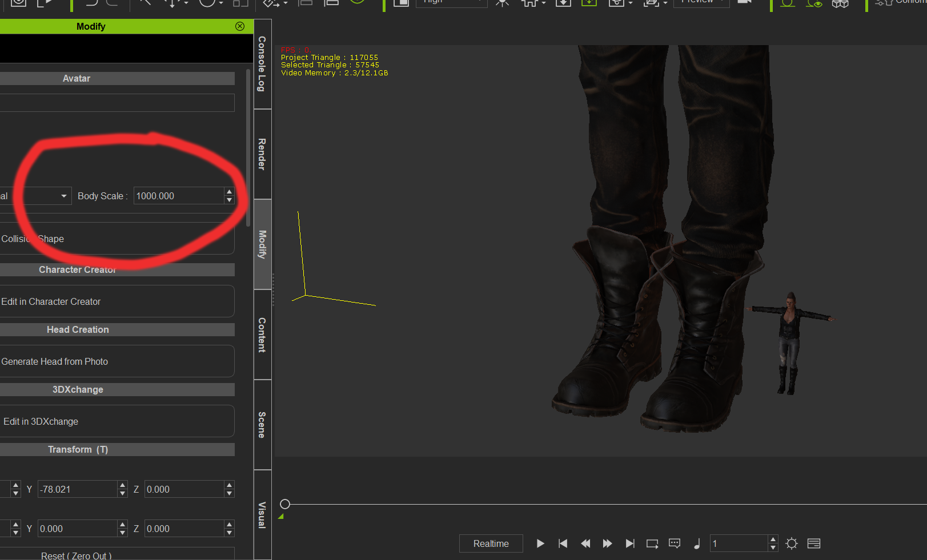Click the Realtime mode button
The width and height of the screenshot is (927, 560).
tap(491, 543)
